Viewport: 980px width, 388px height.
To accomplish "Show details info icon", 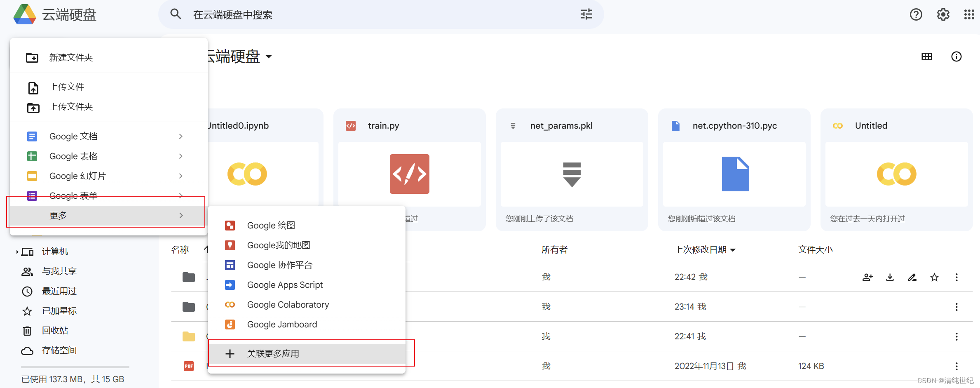I will click(x=956, y=56).
